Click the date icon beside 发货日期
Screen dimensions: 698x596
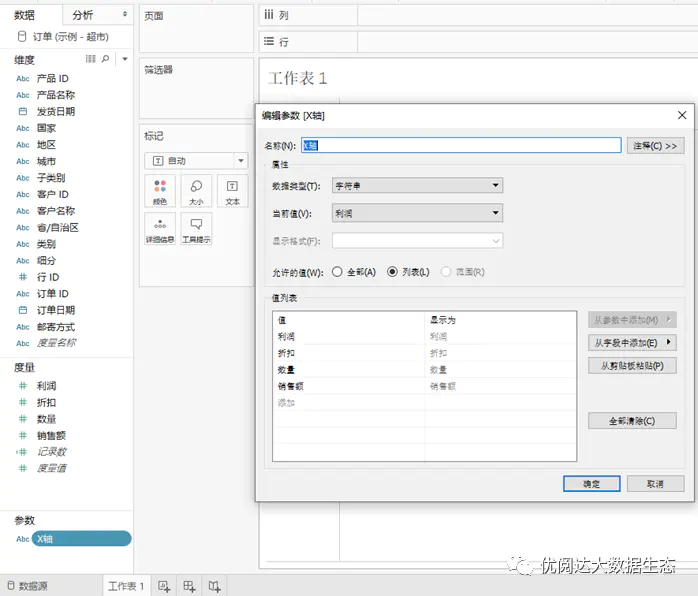(23, 111)
